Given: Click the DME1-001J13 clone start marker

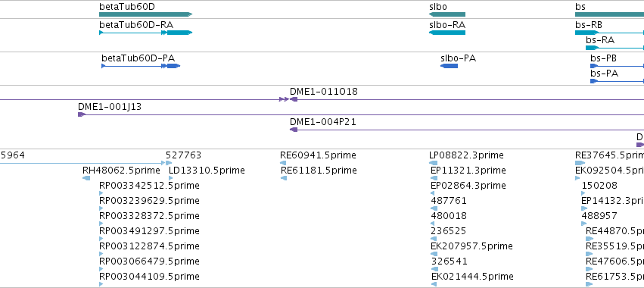Looking at the screenshot, I should (x=81, y=114).
